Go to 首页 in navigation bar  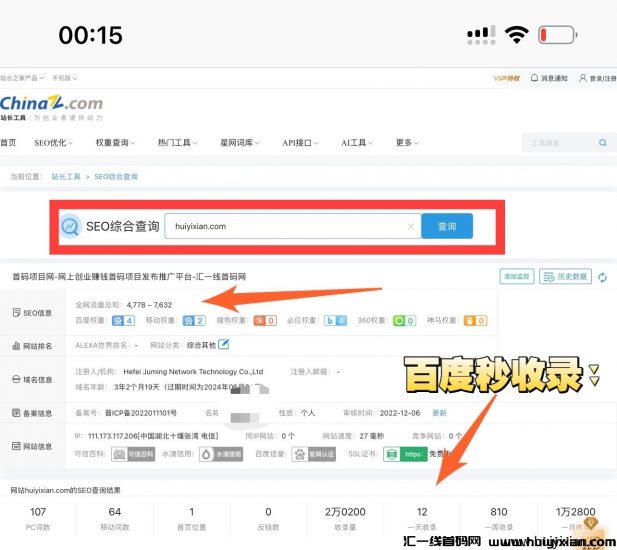pos(8,143)
